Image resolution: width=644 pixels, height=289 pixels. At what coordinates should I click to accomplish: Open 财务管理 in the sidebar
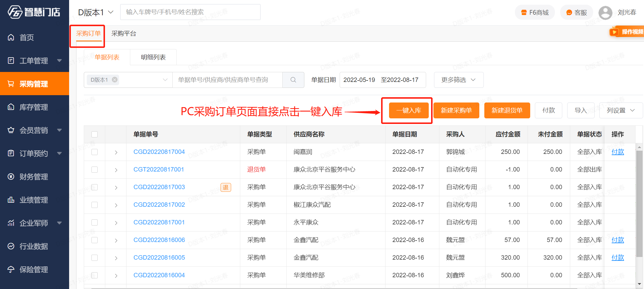click(x=34, y=177)
